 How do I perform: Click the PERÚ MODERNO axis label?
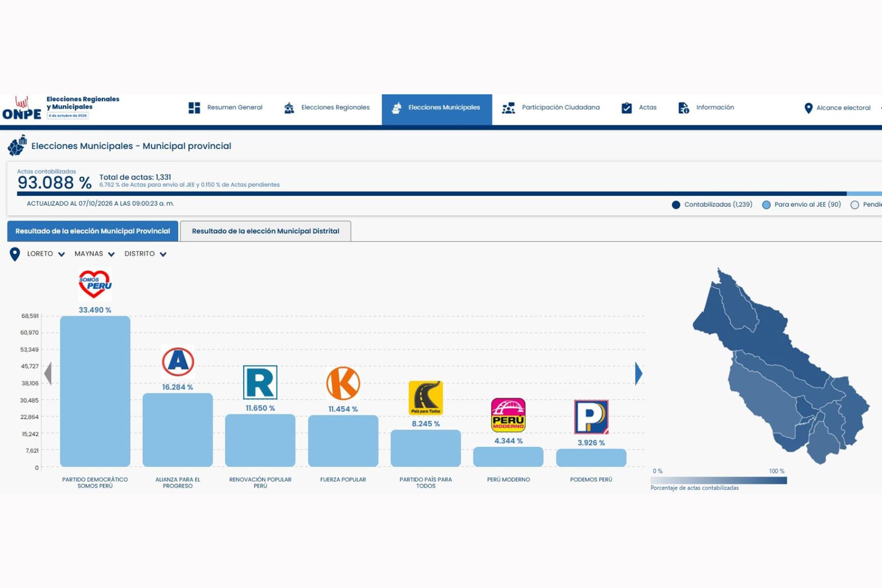point(508,480)
